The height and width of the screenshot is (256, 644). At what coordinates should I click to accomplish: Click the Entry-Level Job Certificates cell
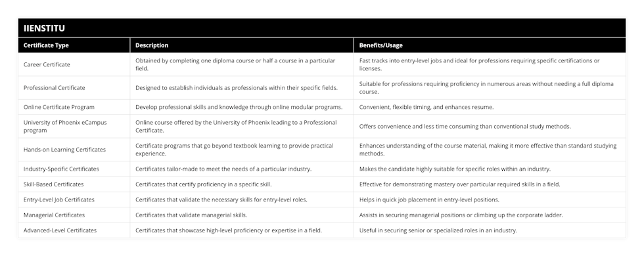74,200
